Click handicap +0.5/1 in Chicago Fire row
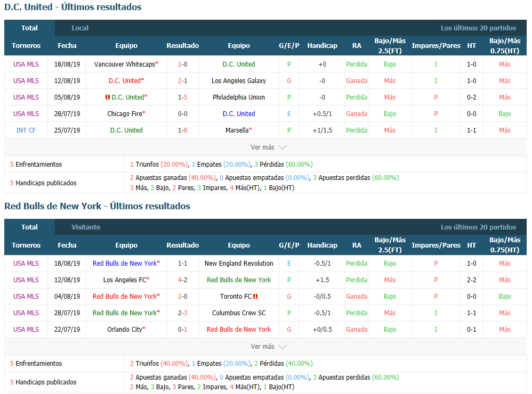532x394 pixels. pyautogui.click(x=323, y=114)
